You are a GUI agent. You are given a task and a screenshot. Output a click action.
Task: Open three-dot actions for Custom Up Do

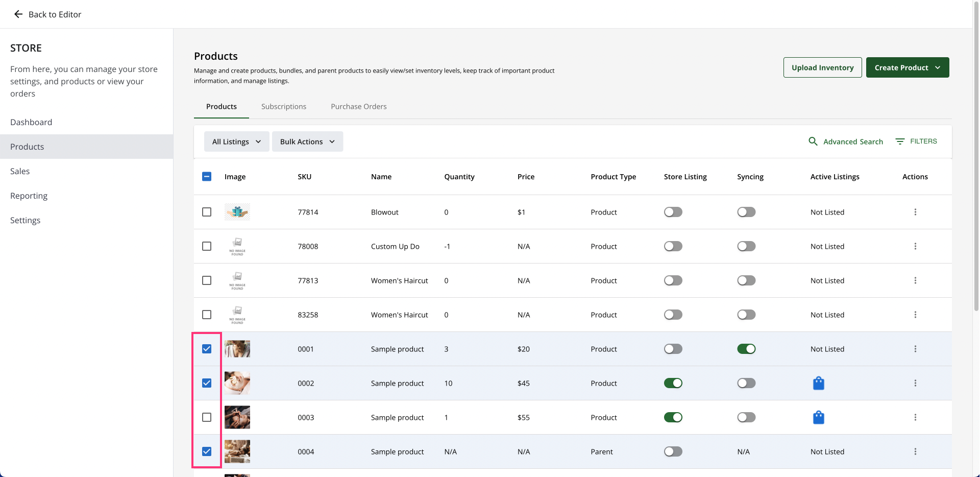pos(915,246)
